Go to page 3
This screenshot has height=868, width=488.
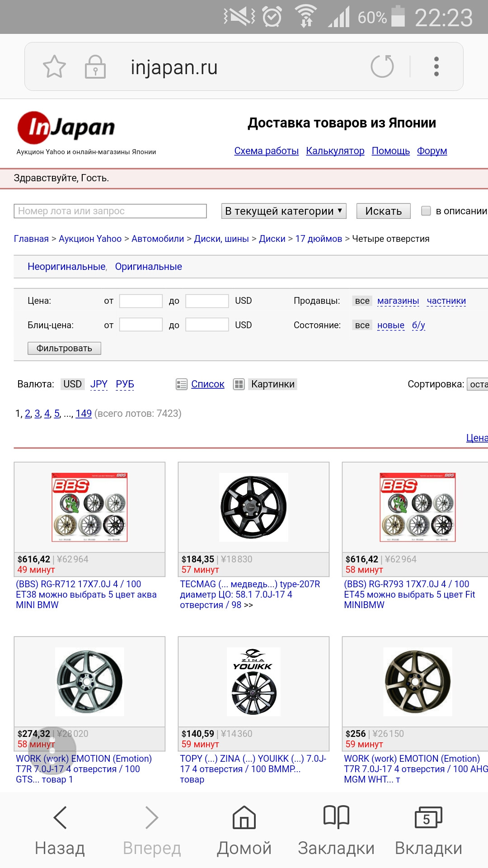[x=38, y=414]
